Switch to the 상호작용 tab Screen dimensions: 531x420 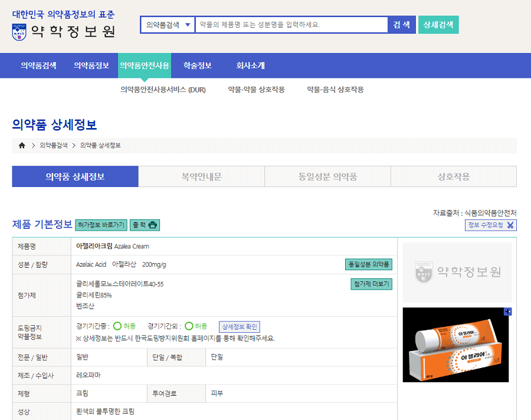454,176
